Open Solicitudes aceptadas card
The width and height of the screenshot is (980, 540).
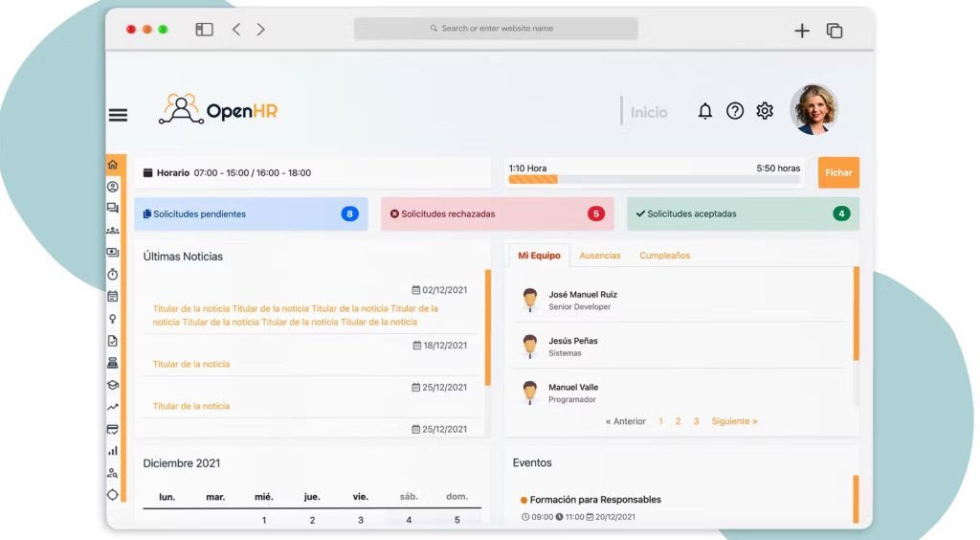(x=743, y=214)
